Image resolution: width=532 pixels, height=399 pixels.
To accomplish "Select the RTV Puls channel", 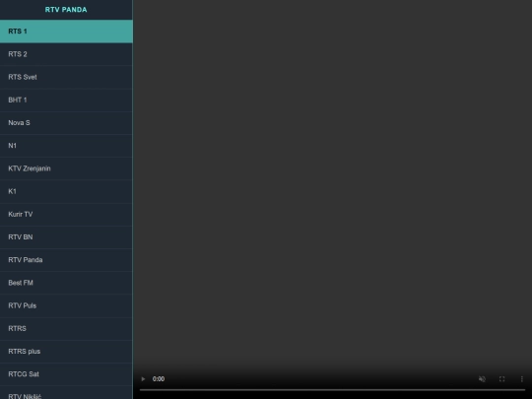I will tap(66, 305).
